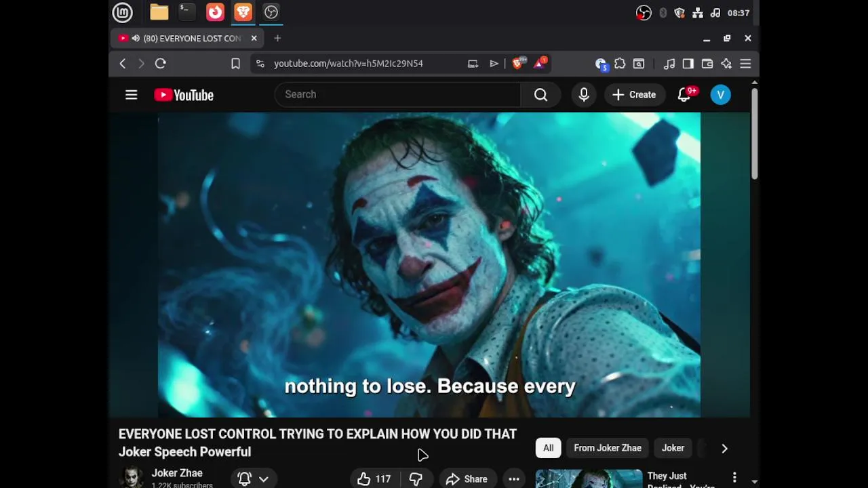Open Brave Wallet
The width and height of the screenshot is (868, 488).
[707, 64]
